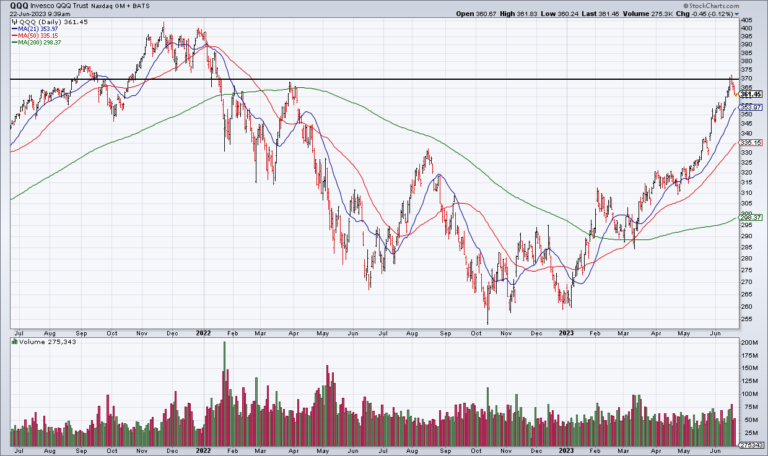
Task: Select the green 298.37 MA price tag
Action: pos(751,217)
